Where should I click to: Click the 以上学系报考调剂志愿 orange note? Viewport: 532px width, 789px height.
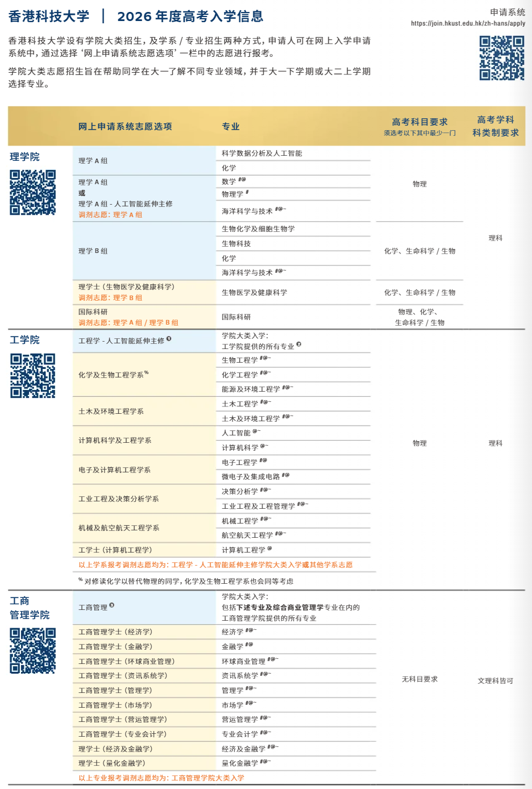pyautogui.click(x=216, y=565)
